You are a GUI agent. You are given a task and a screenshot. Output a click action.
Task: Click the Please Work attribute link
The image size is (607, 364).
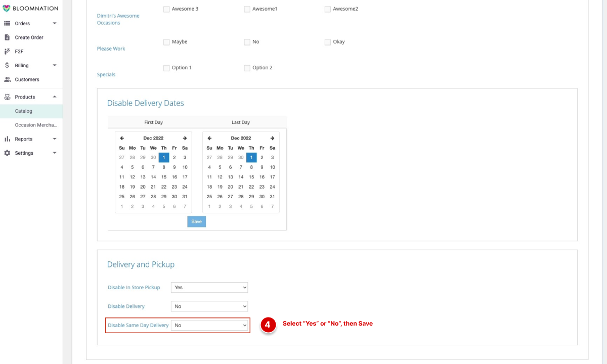[x=111, y=49]
